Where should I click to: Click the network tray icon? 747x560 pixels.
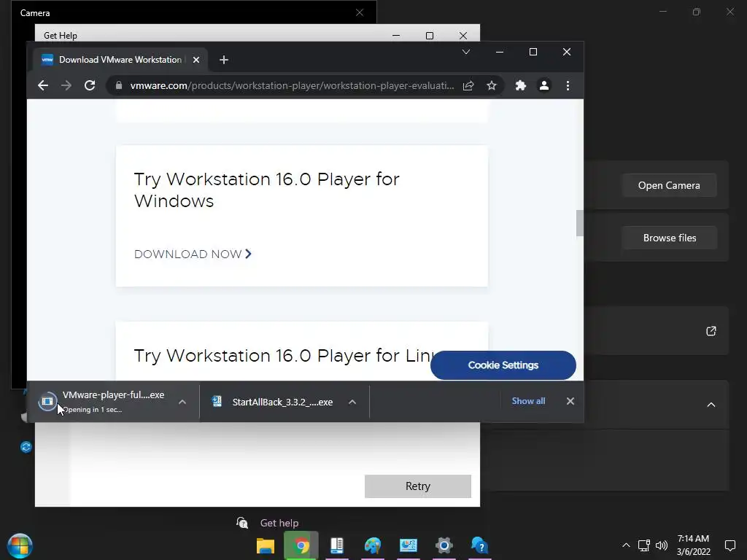pyautogui.click(x=643, y=545)
